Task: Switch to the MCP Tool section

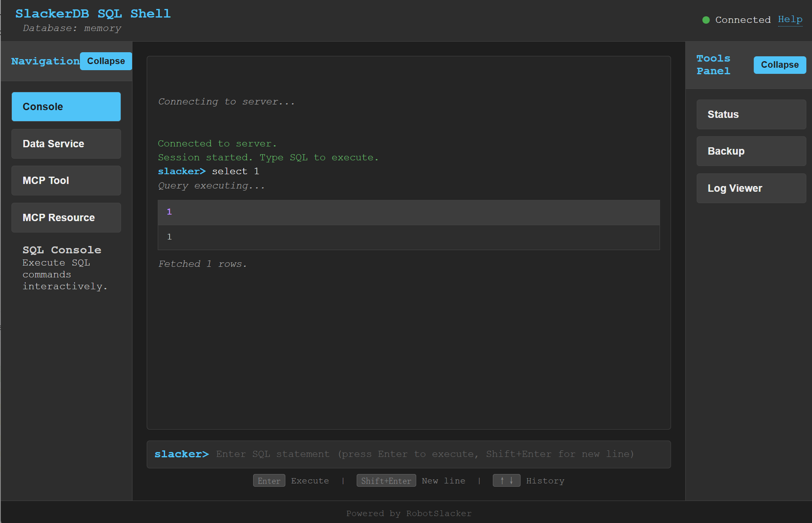Action: (66, 180)
